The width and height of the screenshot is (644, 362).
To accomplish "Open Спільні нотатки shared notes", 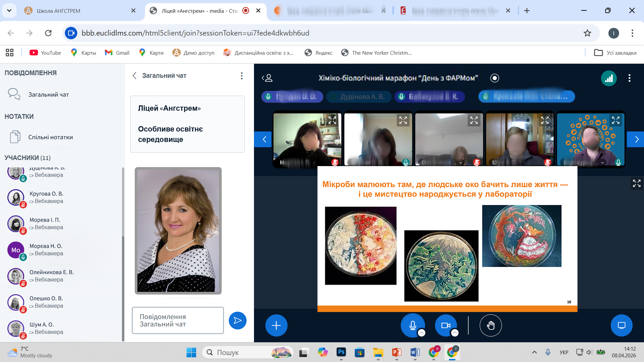I will coord(50,137).
